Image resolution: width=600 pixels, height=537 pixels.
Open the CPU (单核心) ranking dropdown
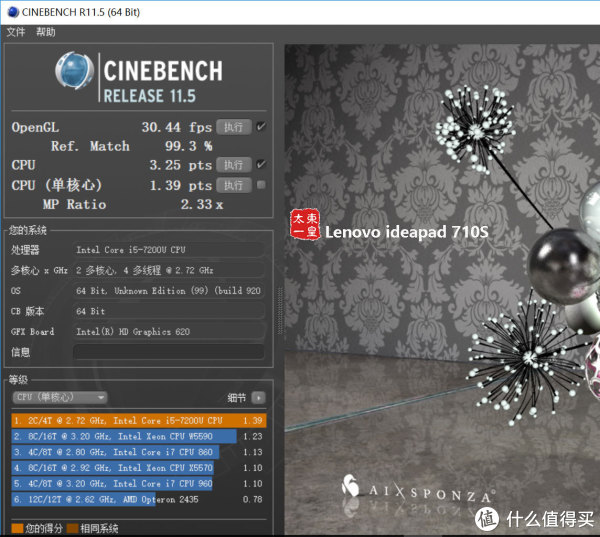click(60, 397)
